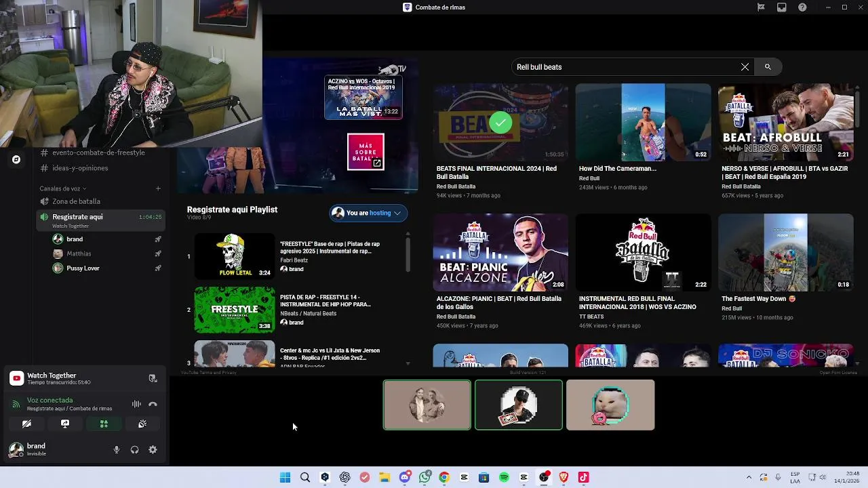Open the activities launcher button
Screen dimensions: 868x488
(104, 424)
